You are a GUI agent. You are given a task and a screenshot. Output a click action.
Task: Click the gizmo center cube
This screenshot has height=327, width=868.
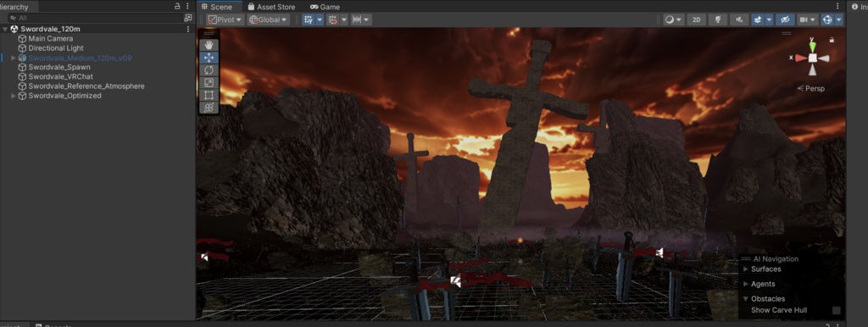812,58
